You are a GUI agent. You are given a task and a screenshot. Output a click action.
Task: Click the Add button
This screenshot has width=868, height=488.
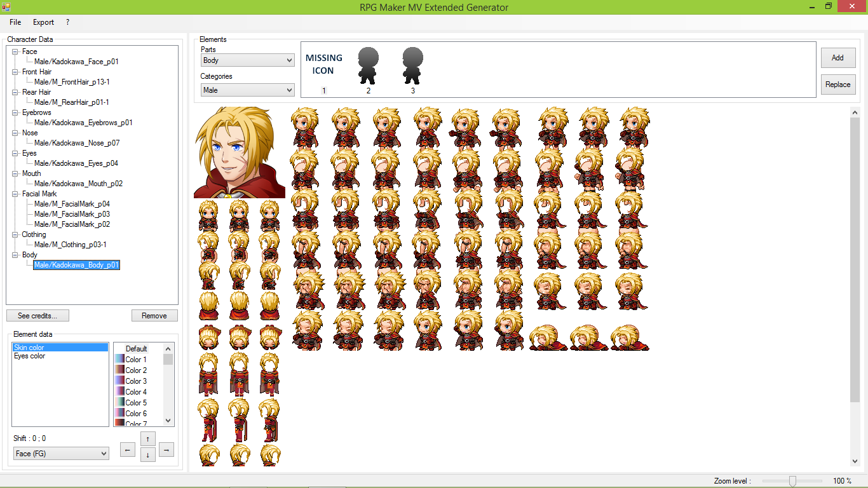(838, 58)
